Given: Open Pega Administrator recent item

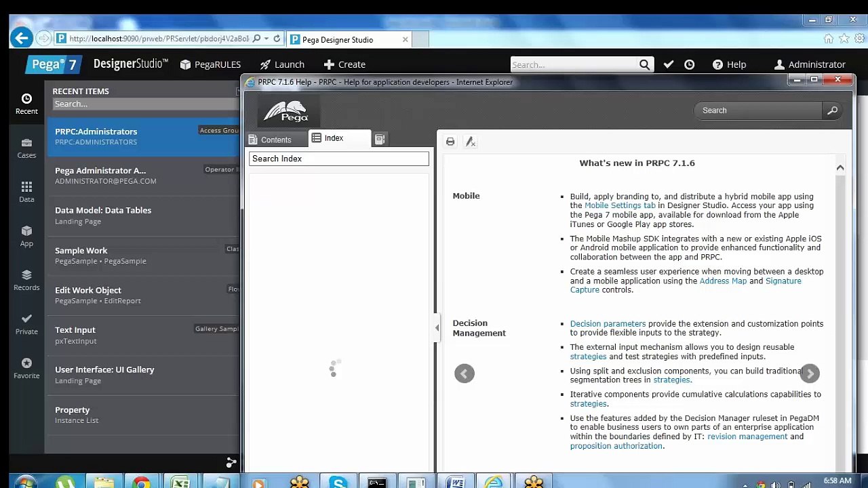Looking at the screenshot, I should (142, 176).
